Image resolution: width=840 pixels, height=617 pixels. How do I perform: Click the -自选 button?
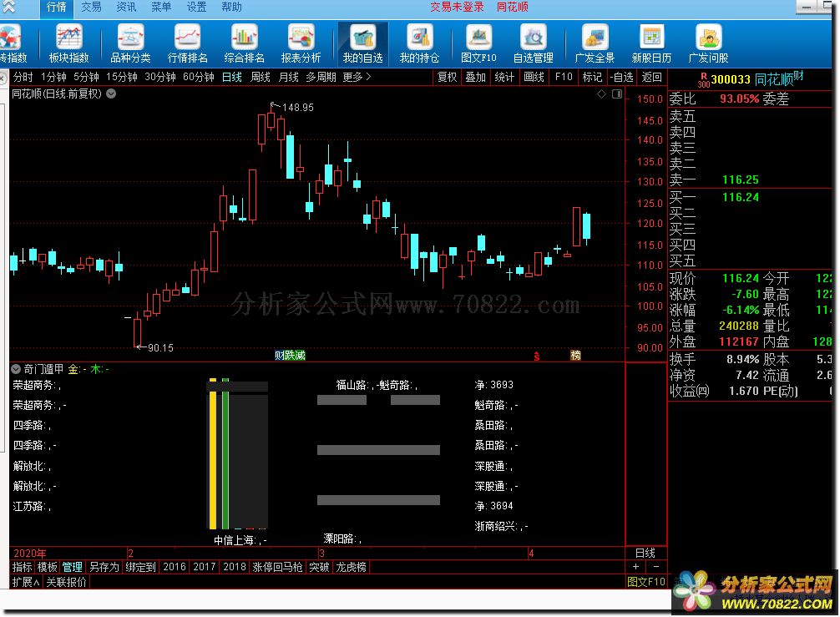(x=621, y=77)
